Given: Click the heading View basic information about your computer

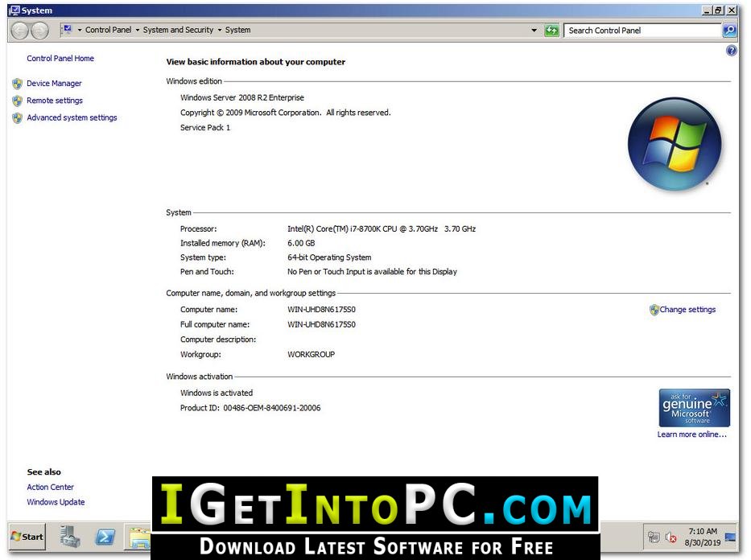Looking at the screenshot, I should [256, 62].
